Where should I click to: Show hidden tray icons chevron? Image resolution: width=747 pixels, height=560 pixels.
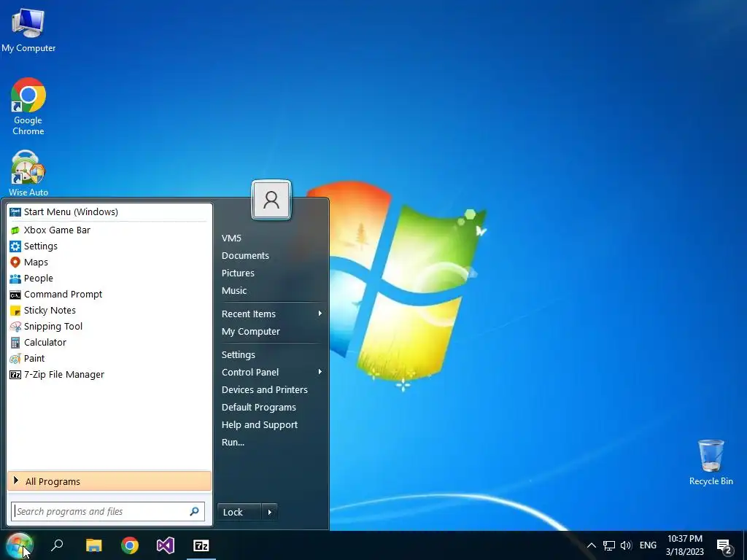click(591, 545)
